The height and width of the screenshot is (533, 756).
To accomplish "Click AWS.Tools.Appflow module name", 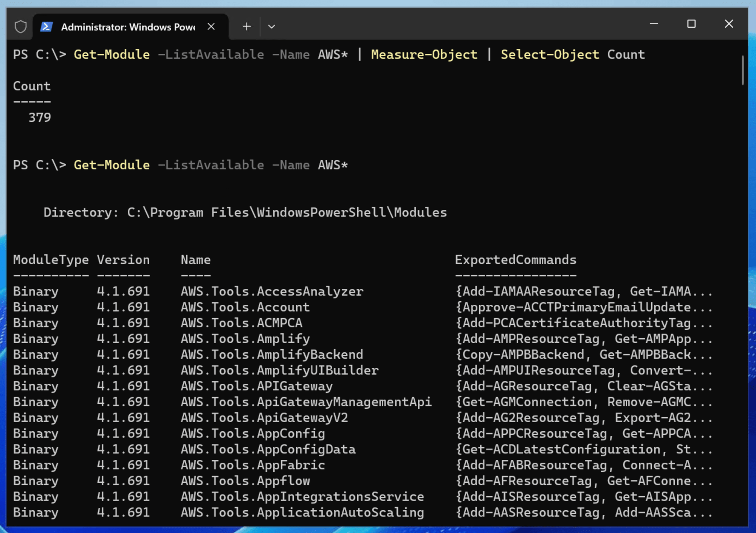I will point(245,481).
